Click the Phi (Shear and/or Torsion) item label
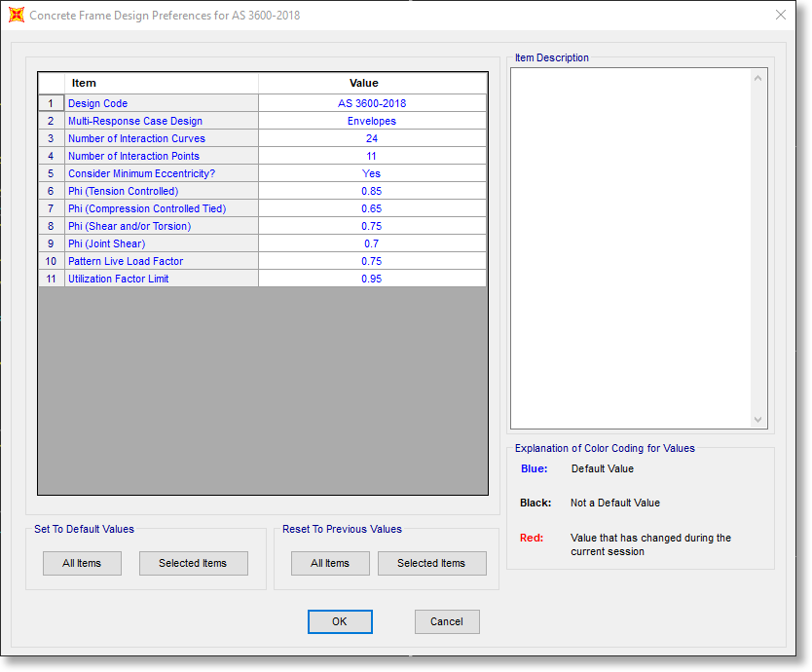The width and height of the screenshot is (812, 672). [129, 226]
